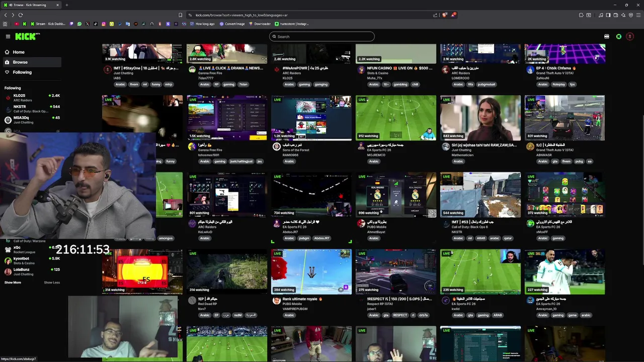Viewport: 644px width, 362px height.
Task: Click the Browse icon in sidebar
Action: point(7,62)
